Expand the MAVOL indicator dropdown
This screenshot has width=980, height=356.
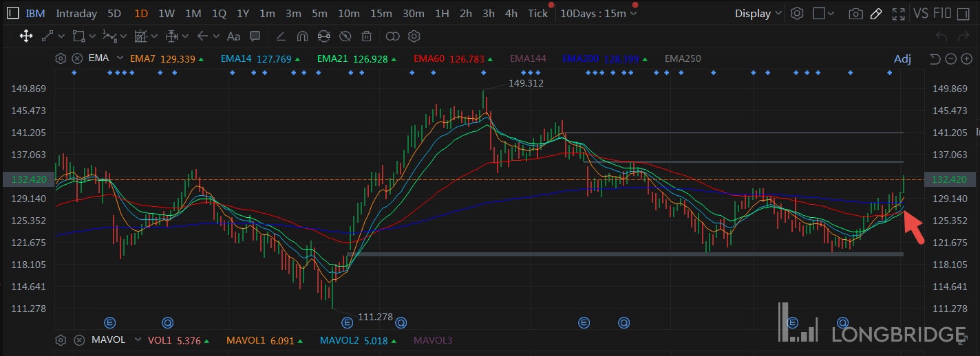(x=138, y=340)
